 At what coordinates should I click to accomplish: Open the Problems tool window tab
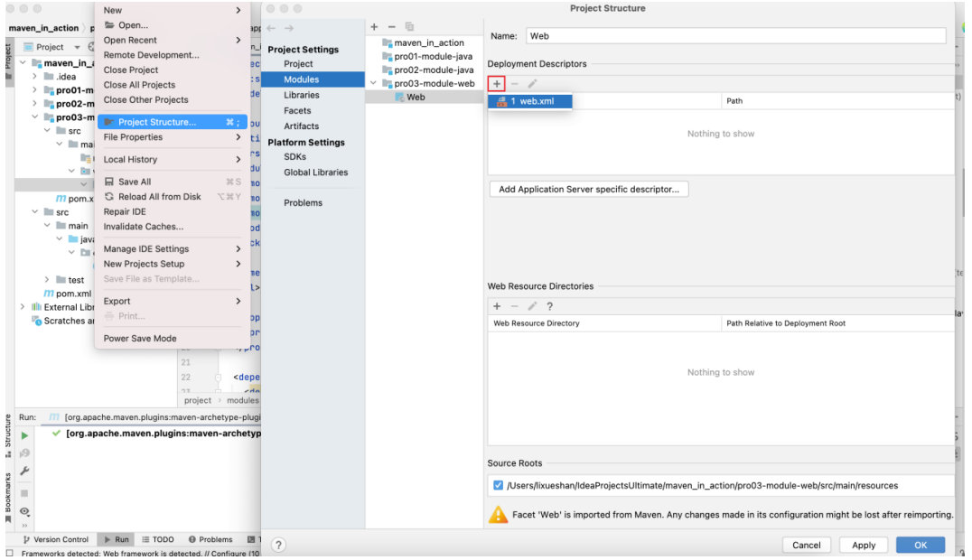pos(210,540)
